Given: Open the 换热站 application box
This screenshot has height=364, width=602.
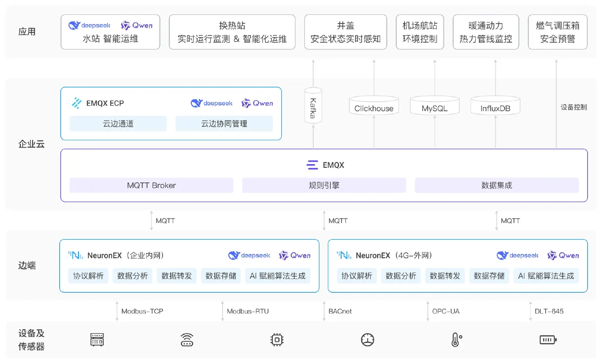Looking at the screenshot, I should pos(232,32).
